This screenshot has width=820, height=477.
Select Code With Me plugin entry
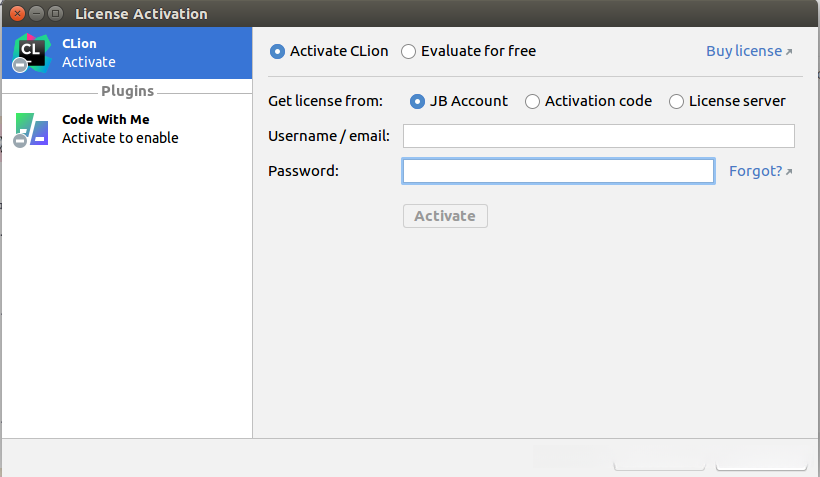coord(127,129)
